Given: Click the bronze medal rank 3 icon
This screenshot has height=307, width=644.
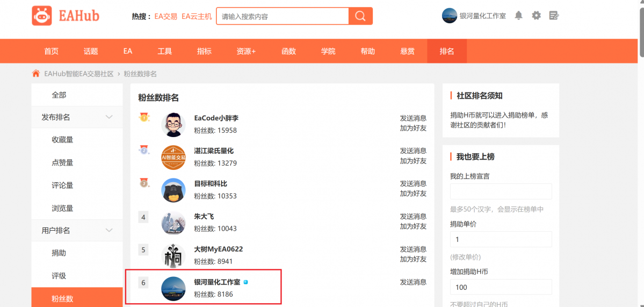Looking at the screenshot, I should coord(144,183).
